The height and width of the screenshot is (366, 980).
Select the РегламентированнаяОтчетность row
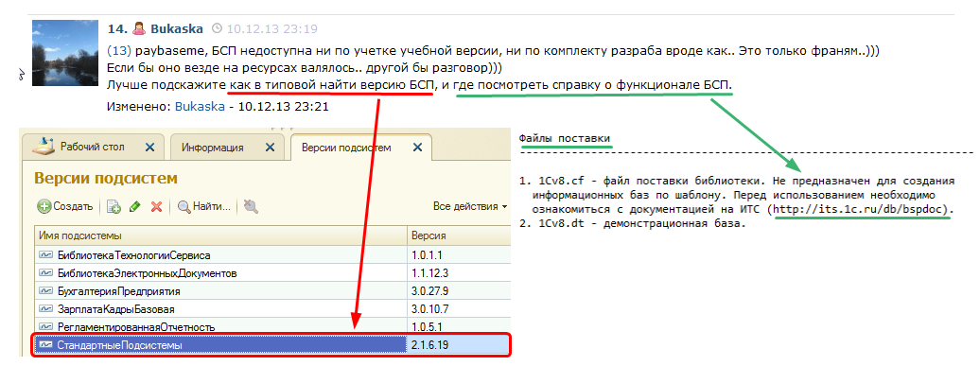coord(272,326)
